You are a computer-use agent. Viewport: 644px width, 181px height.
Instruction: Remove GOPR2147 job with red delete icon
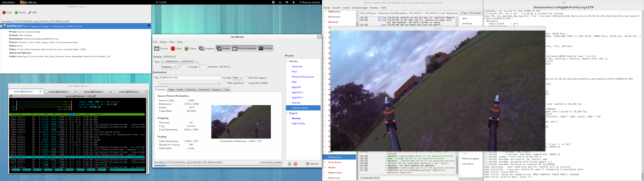(149, 25)
